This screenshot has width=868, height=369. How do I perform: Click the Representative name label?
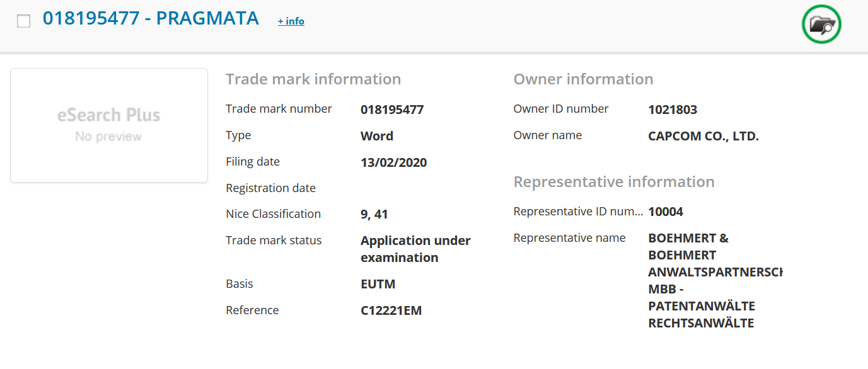[570, 238]
